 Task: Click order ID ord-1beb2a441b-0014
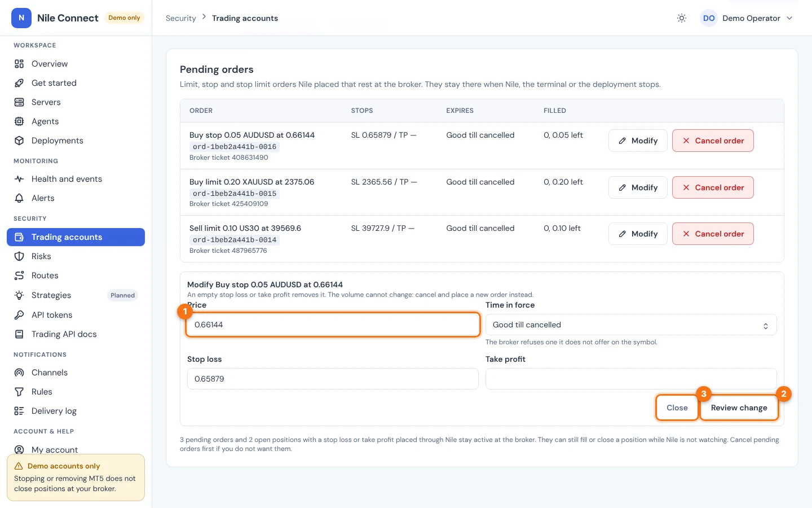pyautogui.click(x=235, y=240)
